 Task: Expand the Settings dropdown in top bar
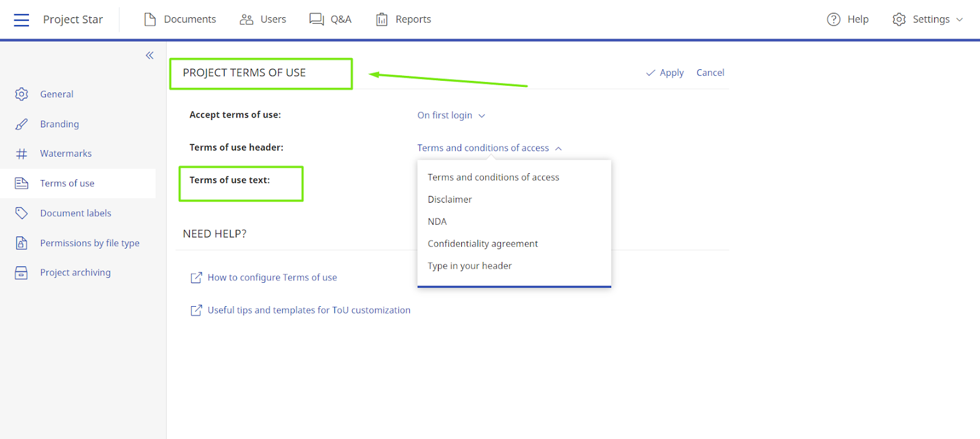pyautogui.click(x=927, y=20)
